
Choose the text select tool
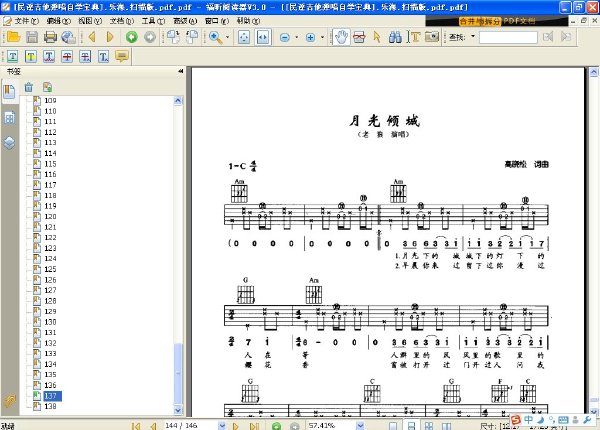click(x=415, y=37)
